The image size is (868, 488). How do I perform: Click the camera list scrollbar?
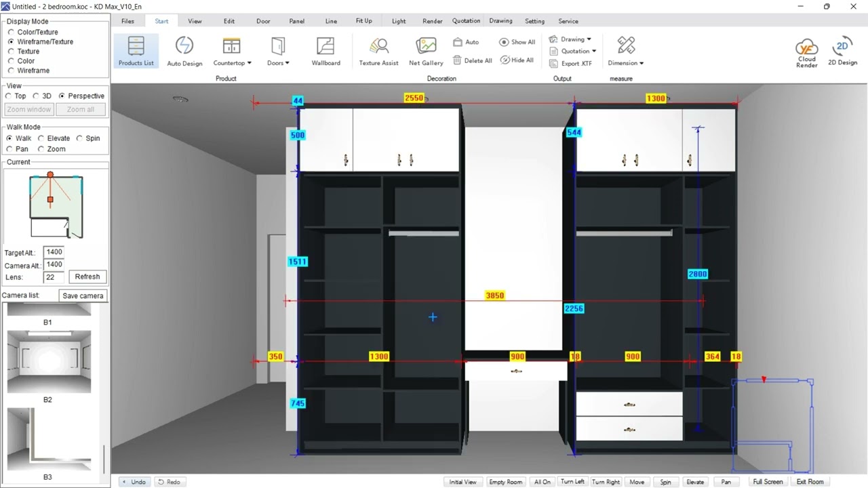click(x=104, y=458)
